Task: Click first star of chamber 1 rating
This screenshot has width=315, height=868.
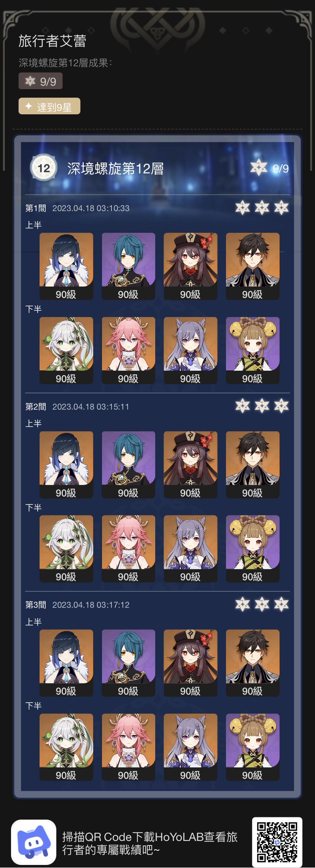Action: (x=243, y=208)
